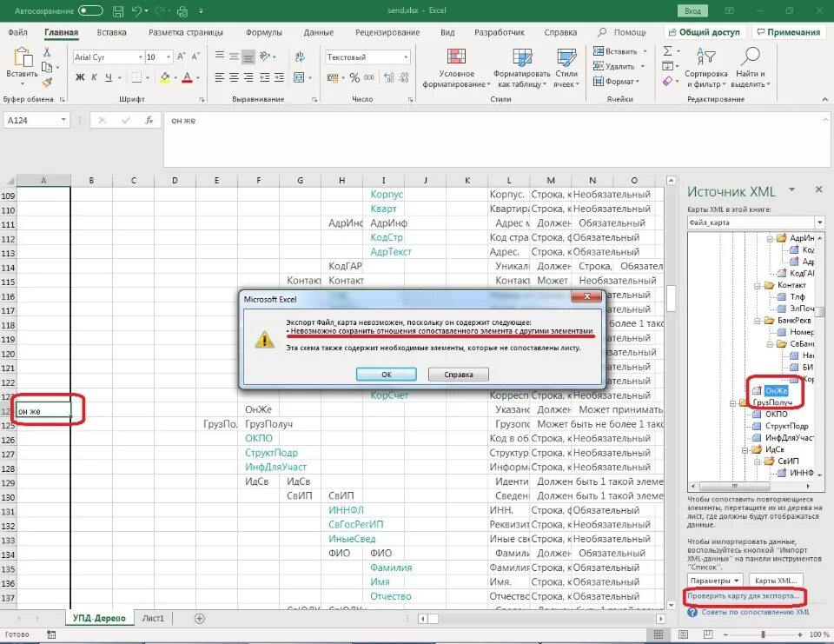Collapse the Контакт node in XML tree
Image resolution: width=834 pixels, height=644 pixels.
pyautogui.click(x=757, y=286)
